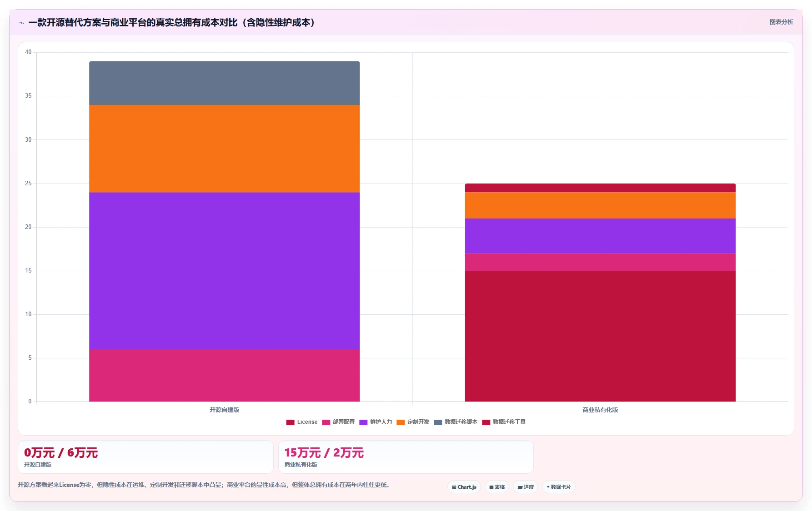Toggle the 数据迁移工具 legend entry
The image size is (812, 511).
pyautogui.click(x=504, y=422)
